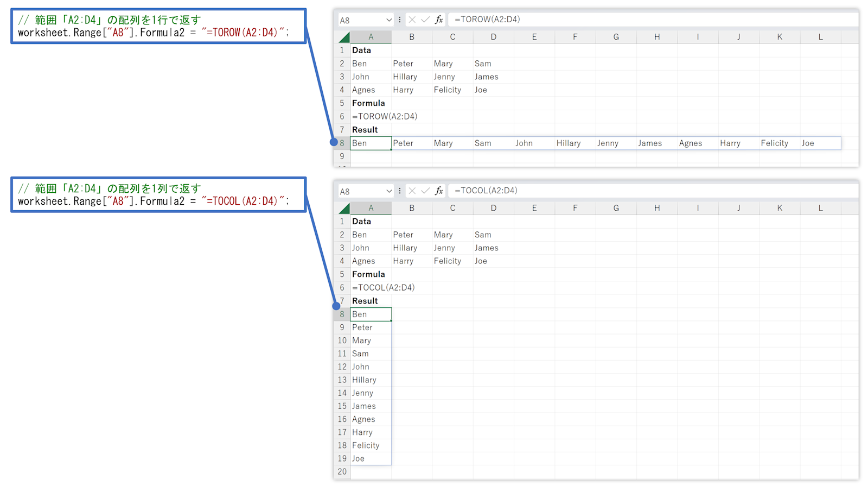Select cell Harry in row 4 of TOCOL sheet
The image size is (868, 492).
pos(412,261)
